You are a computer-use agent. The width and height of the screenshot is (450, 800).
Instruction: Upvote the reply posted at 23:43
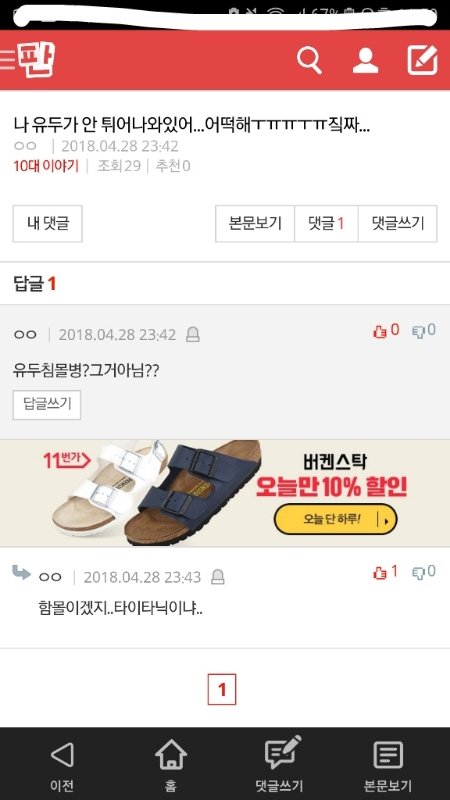385,572
